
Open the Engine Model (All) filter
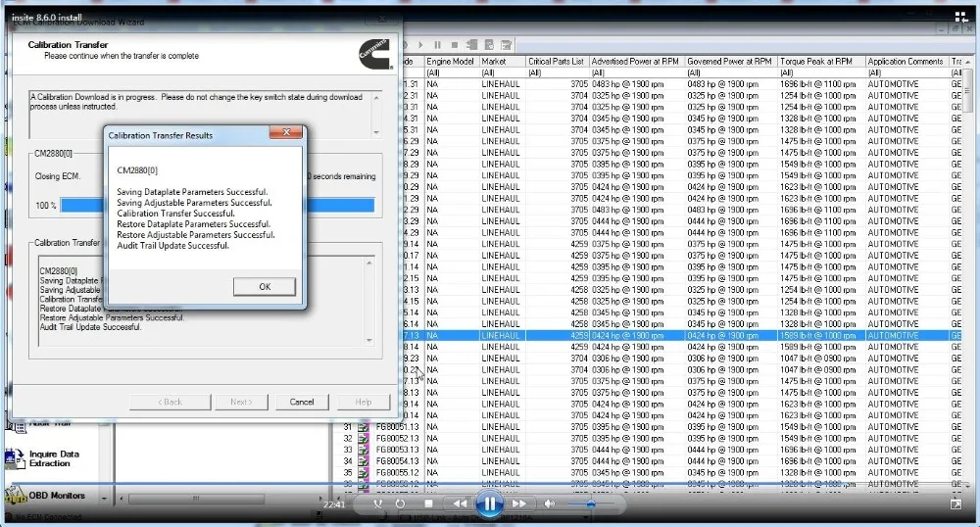(451, 72)
